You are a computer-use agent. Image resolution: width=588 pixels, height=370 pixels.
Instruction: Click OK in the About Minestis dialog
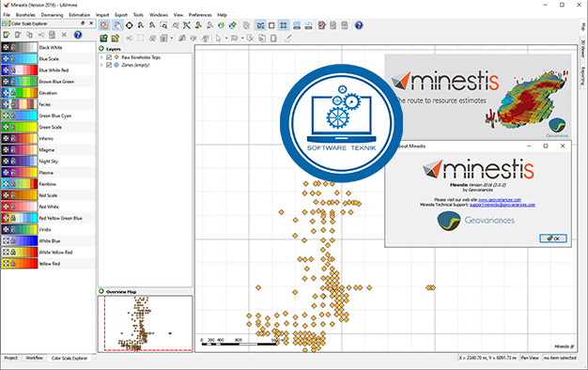coord(553,239)
